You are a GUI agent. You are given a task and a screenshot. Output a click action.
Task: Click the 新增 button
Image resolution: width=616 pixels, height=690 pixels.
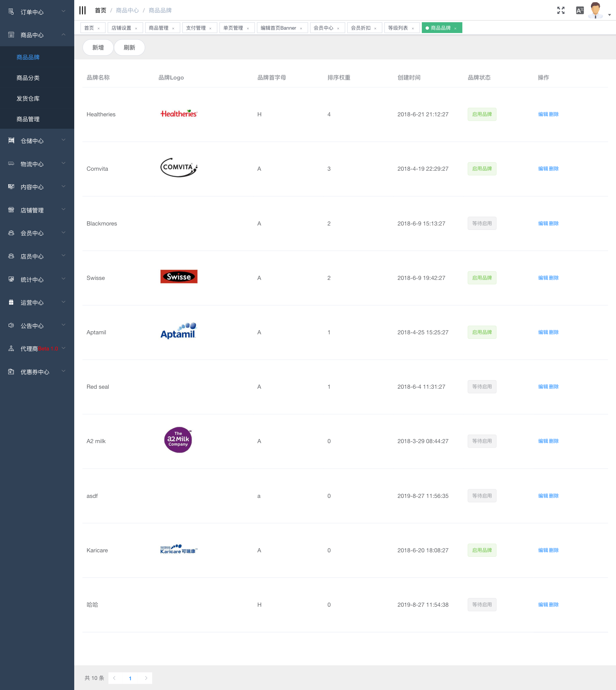tap(98, 48)
